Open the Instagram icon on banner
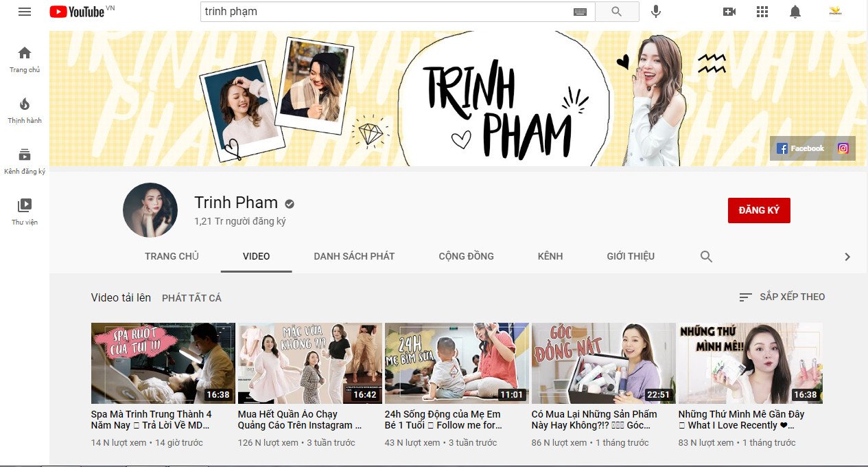Screen dimensions: 868x467 coord(843,148)
